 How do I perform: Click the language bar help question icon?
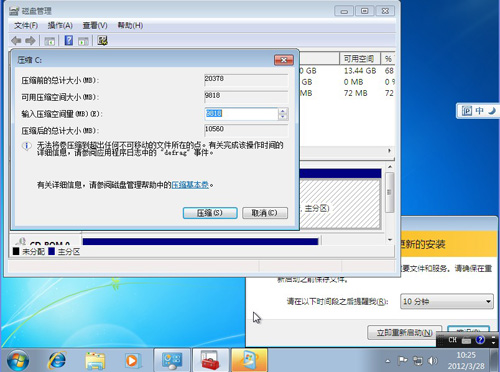tap(480, 340)
